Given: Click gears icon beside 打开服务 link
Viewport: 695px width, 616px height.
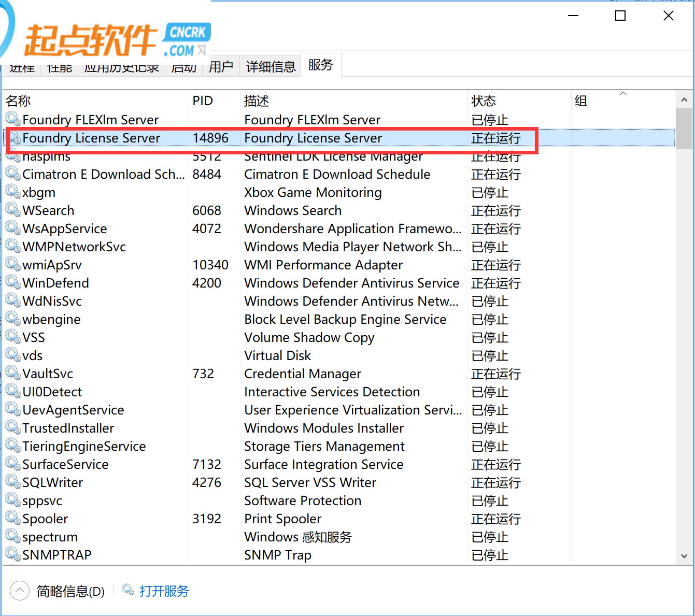Looking at the screenshot, I should (128, 590).
